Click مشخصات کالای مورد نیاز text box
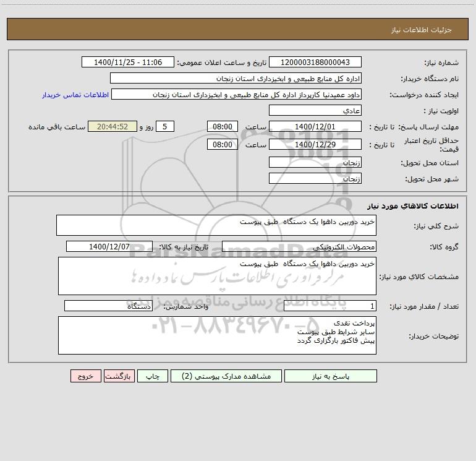 [x=217, y=276]
